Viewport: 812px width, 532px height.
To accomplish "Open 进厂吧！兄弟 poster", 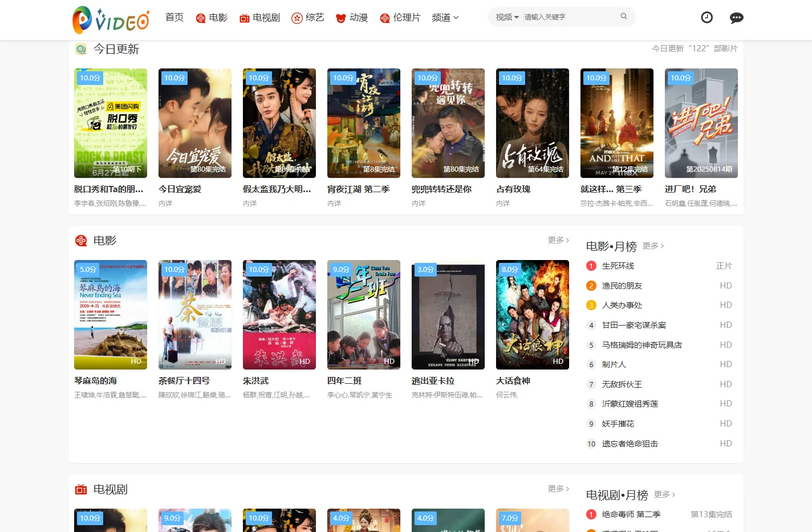I will click(x=701, y=123).
